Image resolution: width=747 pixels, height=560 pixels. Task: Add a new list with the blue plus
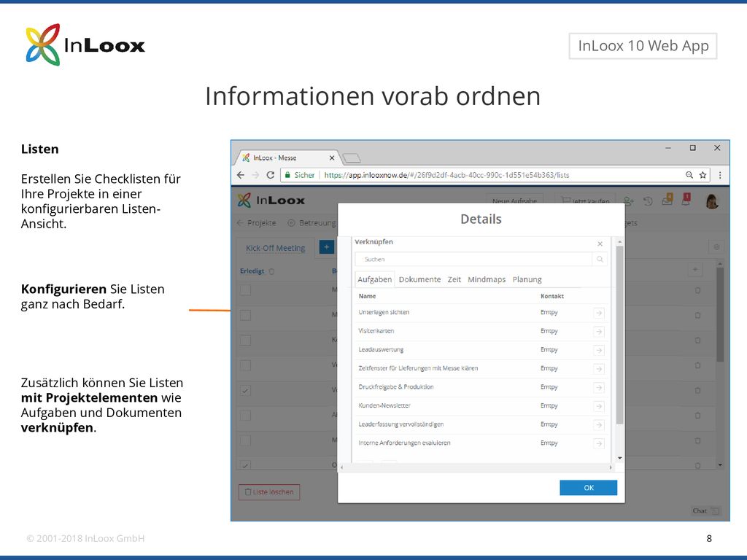(326, 247)
